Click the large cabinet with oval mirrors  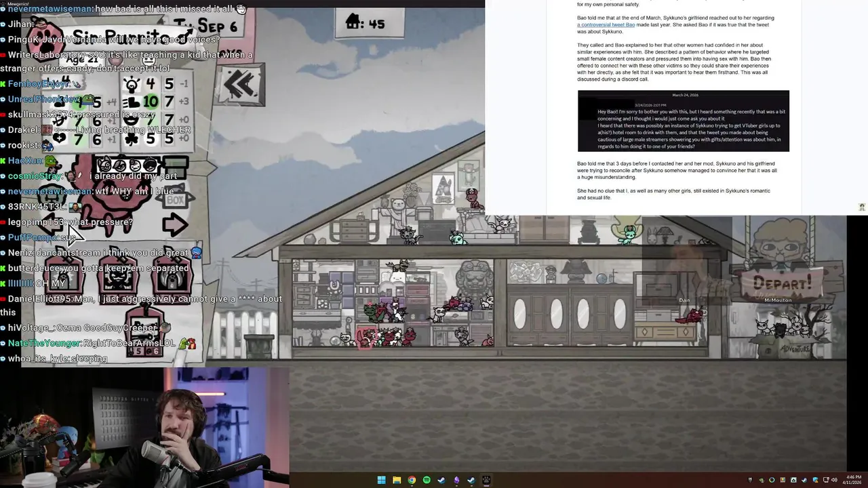[570, 314]
